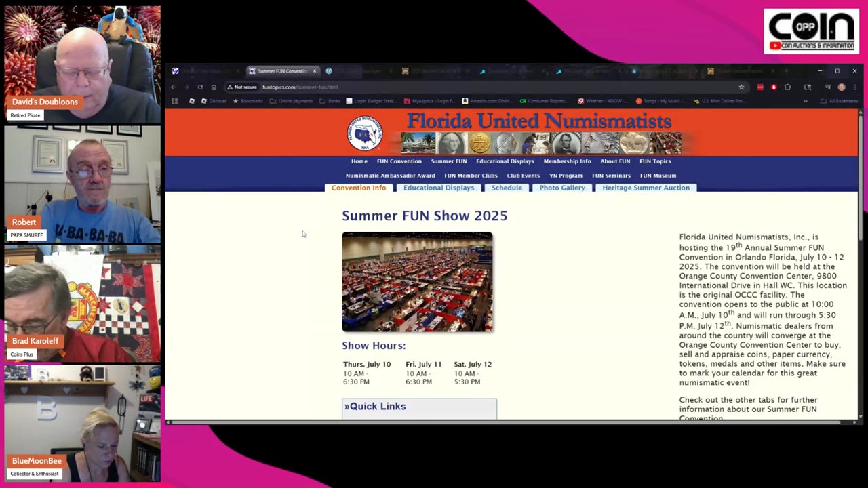
Task: Expand the All Bookmarks folder
Action: 838,101
